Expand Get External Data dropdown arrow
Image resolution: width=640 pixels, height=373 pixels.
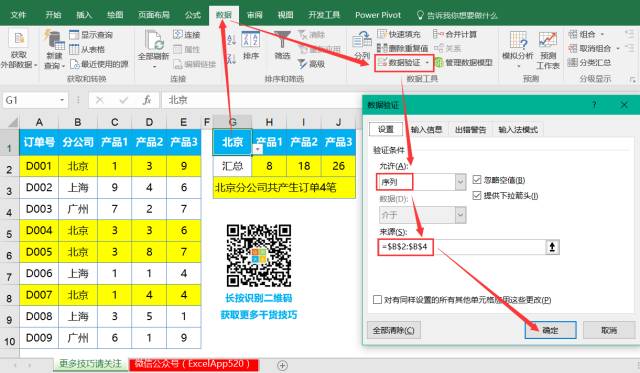click(36, 65)
